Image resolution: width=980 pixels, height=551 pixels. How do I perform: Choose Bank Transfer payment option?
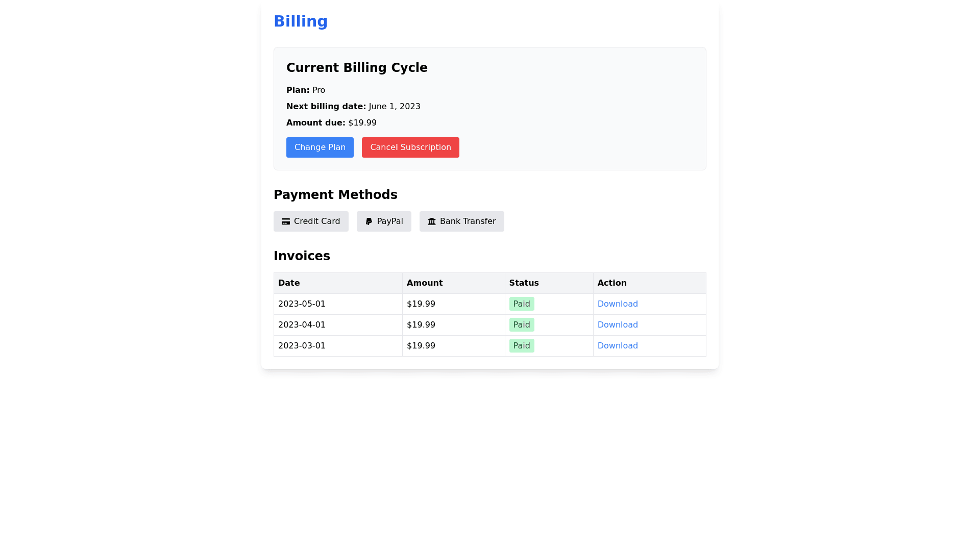tap(461, 221)
